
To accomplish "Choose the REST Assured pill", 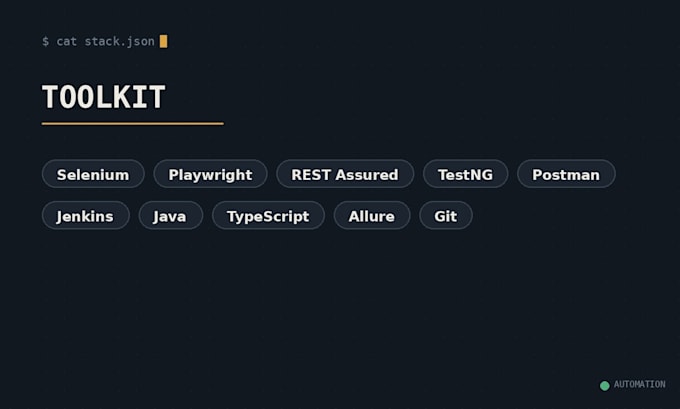I will 345,174.
